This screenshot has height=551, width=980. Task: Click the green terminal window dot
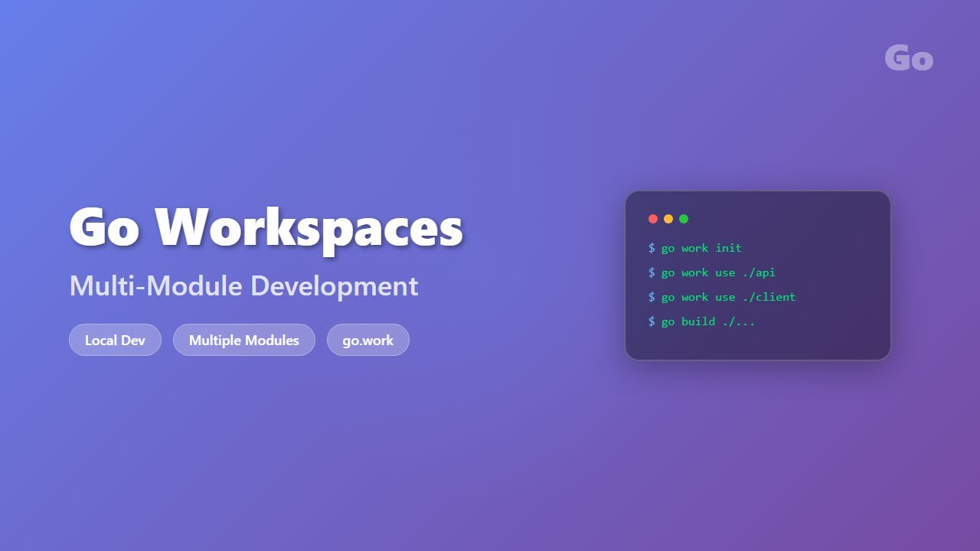click(684, 219)
